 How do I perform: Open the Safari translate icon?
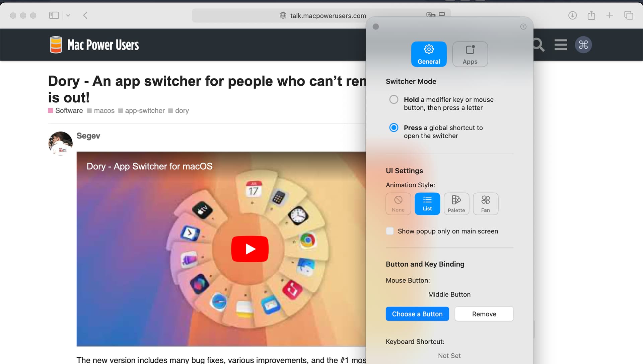pyautogui.click(x=431, y=14)
